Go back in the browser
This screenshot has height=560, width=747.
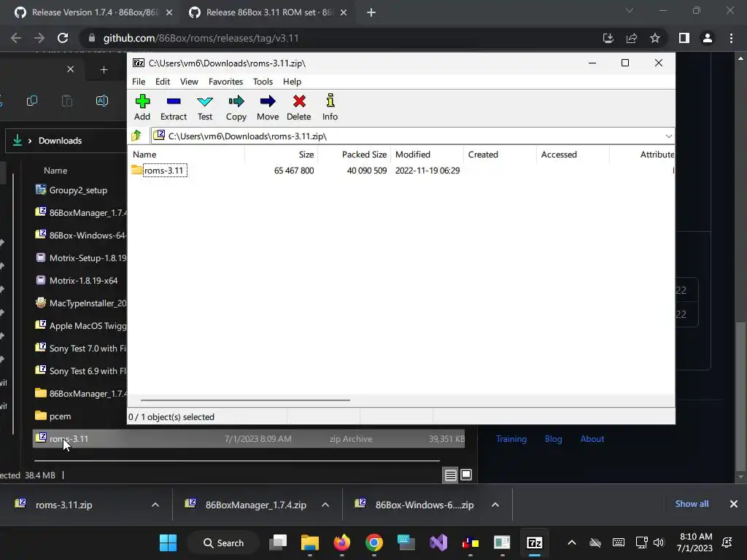tap(16, 38)
